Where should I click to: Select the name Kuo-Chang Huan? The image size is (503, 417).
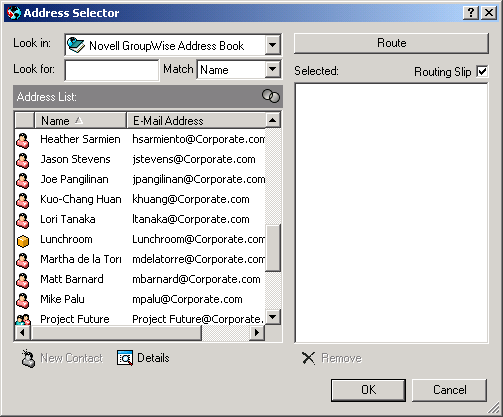tap(81, 199)
